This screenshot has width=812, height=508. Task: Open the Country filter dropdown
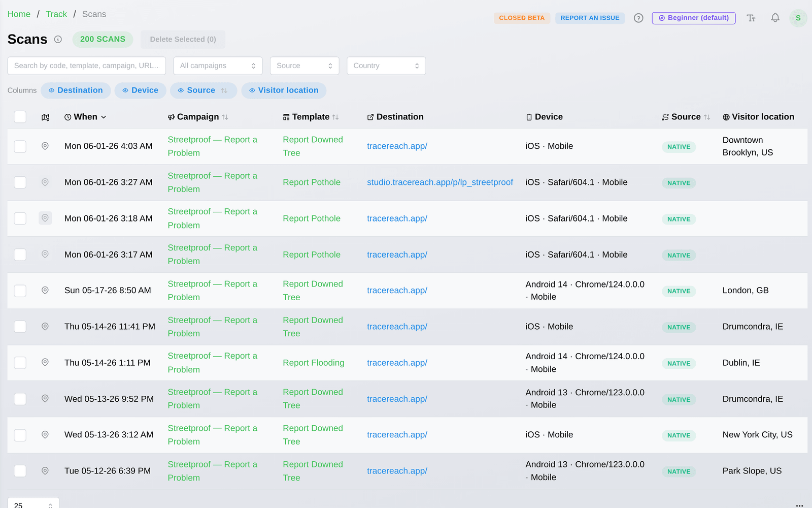click(x=386, y=66)
